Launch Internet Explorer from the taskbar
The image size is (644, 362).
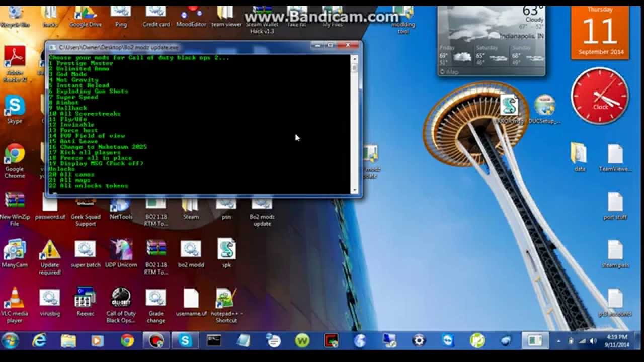pyautogui.click(x=39, y=340)
